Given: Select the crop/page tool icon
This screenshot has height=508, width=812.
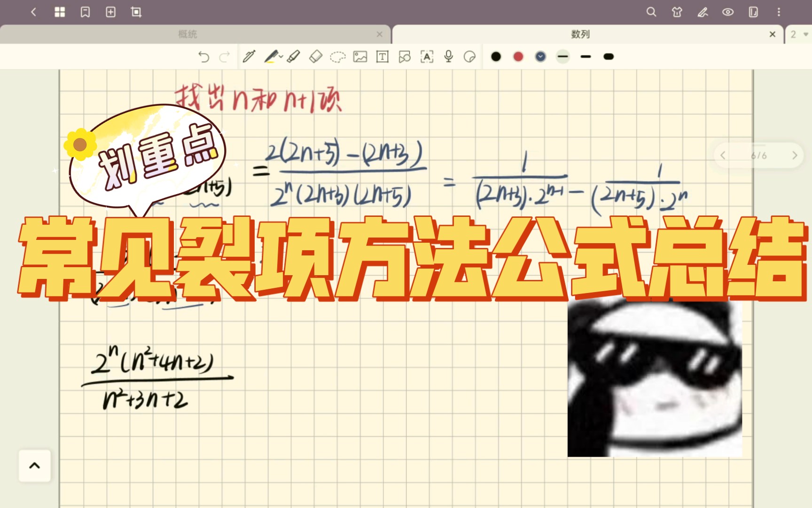Looking at the screenshot, I should tap(136, 12).
